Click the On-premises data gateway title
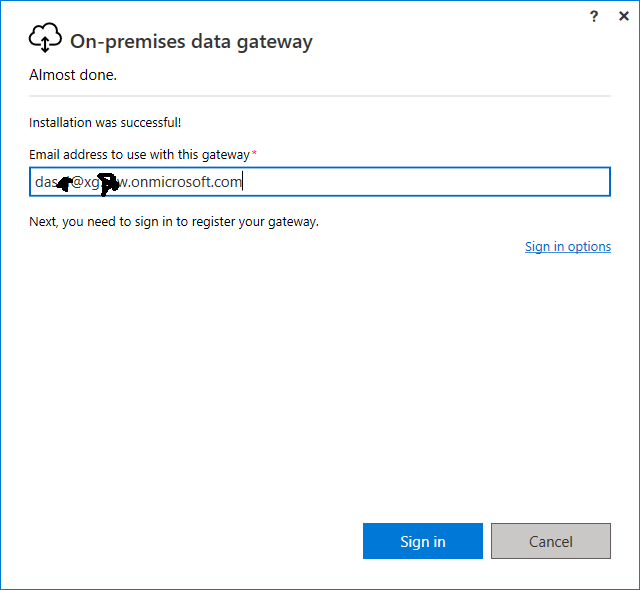This screenshot has width=640, height=590. click(x=191, y=42)
